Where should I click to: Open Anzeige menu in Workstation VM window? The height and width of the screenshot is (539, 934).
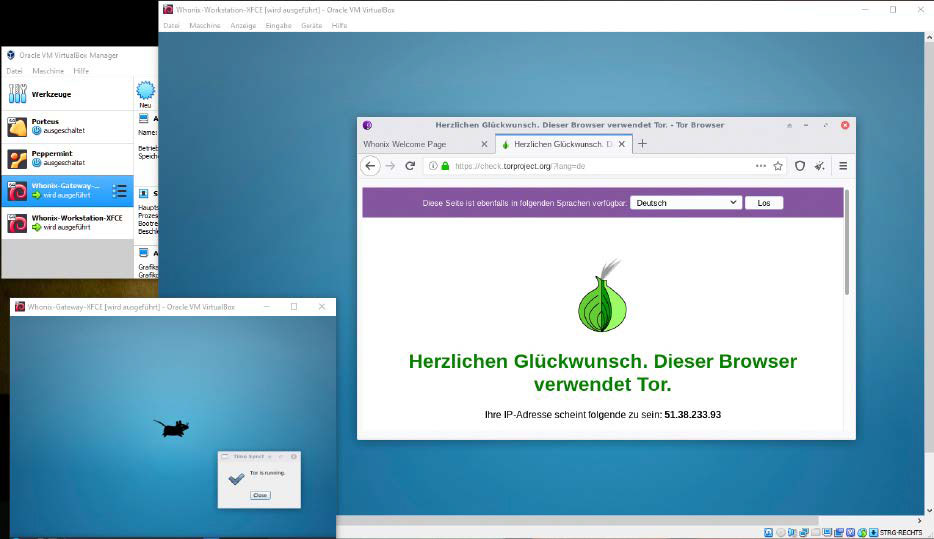pos(243,26)
